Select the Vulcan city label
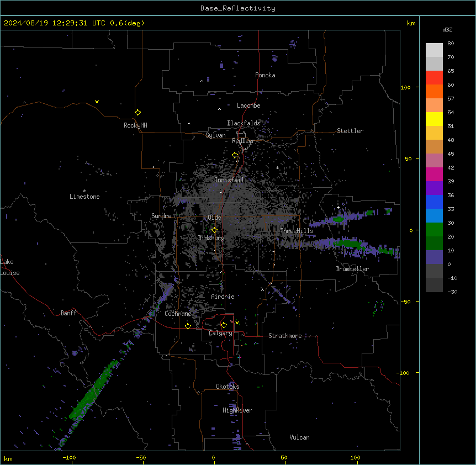 pyautogui.click(x=300, y=437)
